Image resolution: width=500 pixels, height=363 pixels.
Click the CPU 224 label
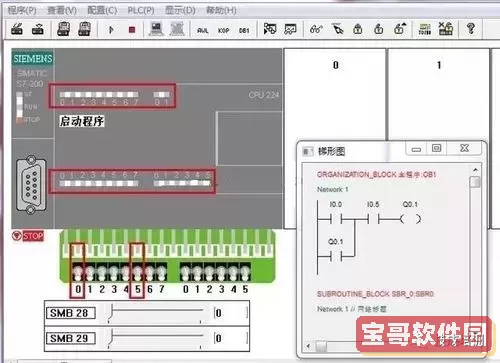coord(264,95)
